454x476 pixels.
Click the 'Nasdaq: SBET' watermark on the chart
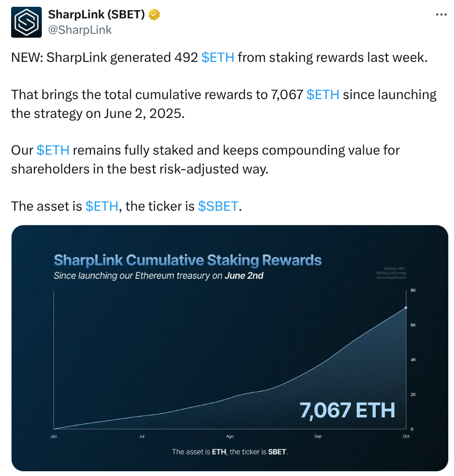[396, 269]
